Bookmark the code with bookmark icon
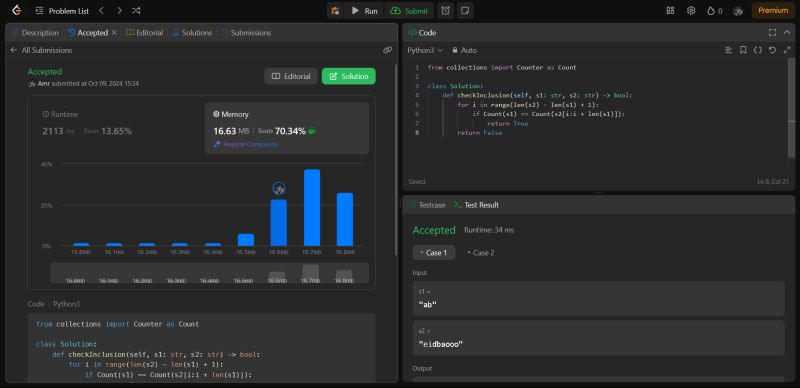The height and width of the screenshot is (388, 800). click(743, 50)
